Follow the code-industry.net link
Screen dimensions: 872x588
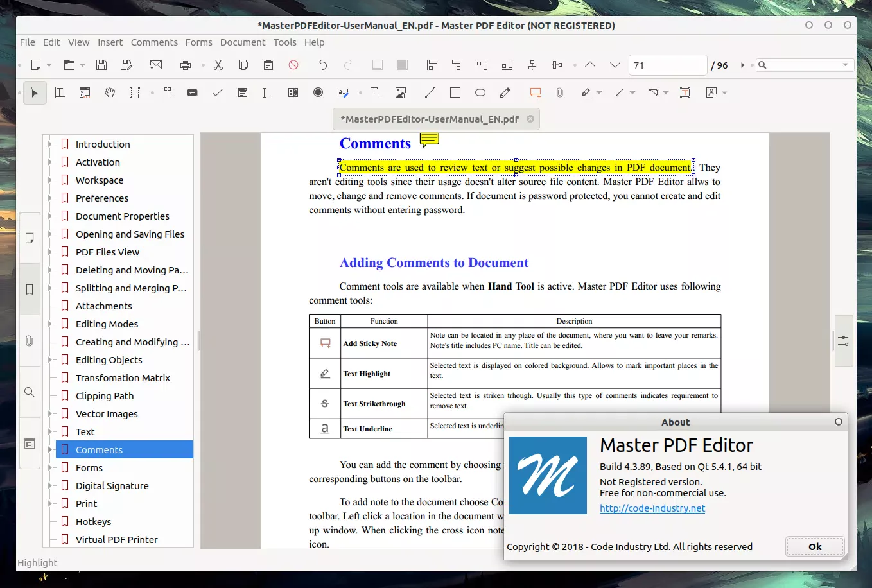652,508
